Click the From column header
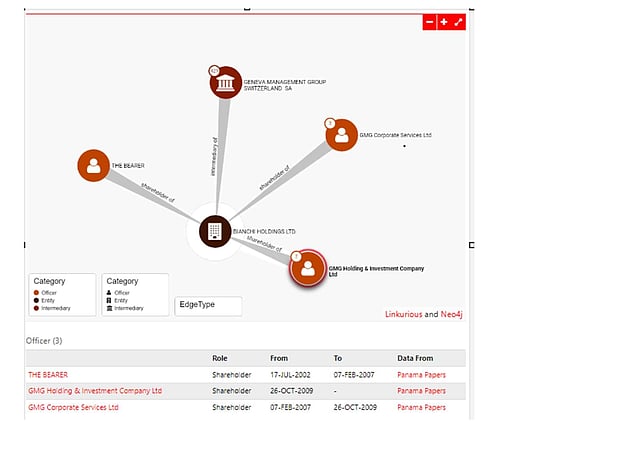Image resolution: width=640 pixels, height=460 pixels. (x=279, y=358)
